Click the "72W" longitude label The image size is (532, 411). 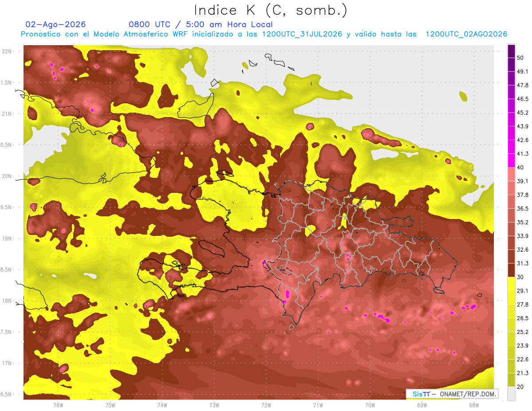266,405
